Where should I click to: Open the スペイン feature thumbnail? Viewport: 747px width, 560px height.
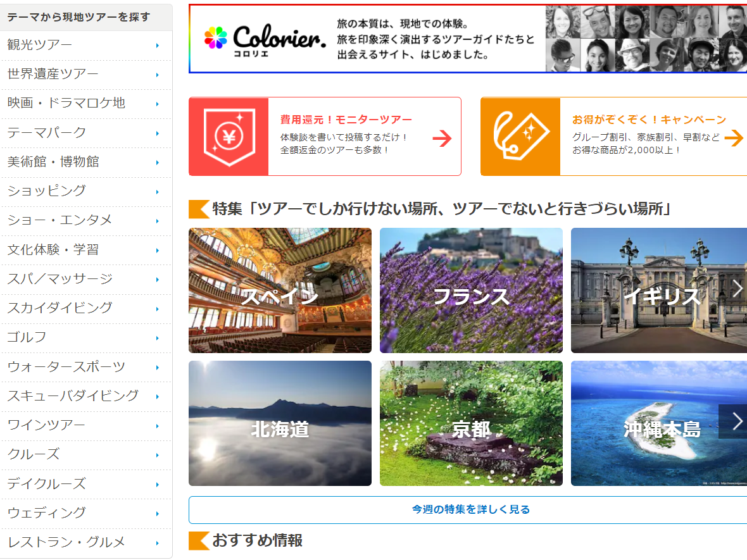tap(280, 290)
